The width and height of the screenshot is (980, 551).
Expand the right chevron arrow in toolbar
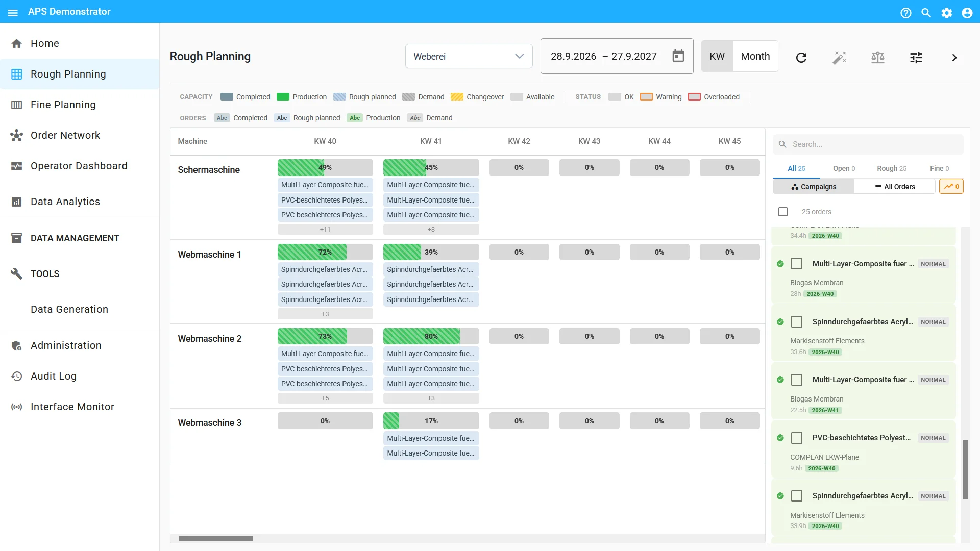[x=954, y=57]
